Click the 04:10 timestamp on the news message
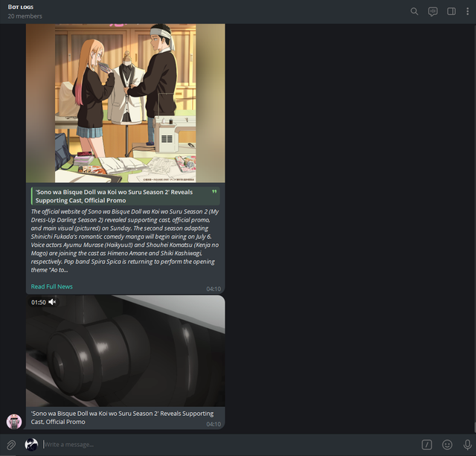Viewport: 476px width, 456px height. (x=213, y=289)
